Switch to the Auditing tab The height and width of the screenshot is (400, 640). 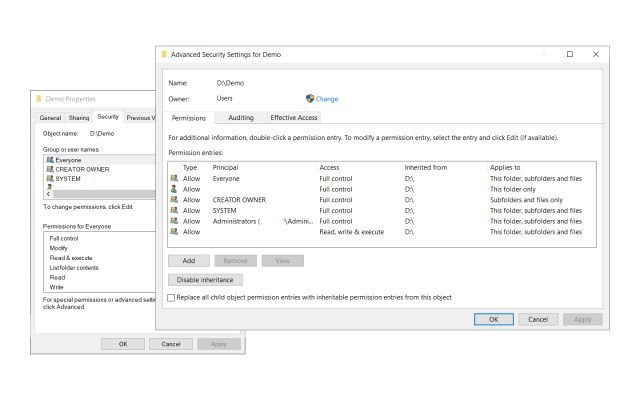click(x=241, y=118)
